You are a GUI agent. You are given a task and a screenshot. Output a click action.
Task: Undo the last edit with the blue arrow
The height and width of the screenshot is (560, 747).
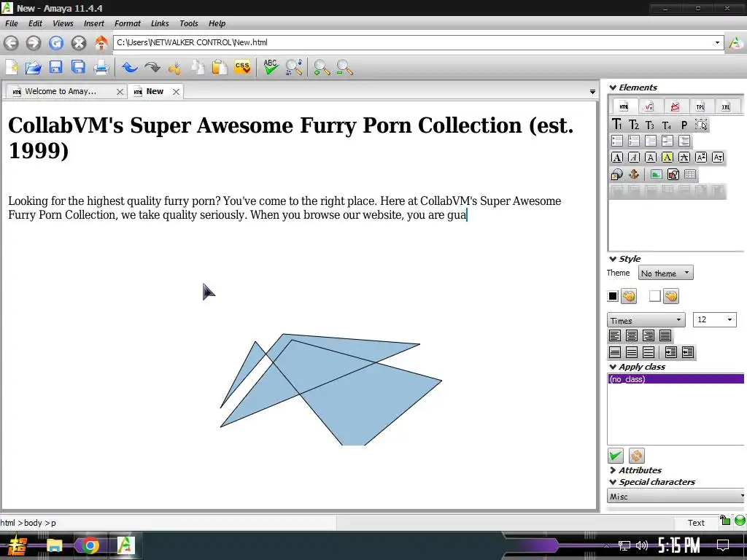[x=129, y=68]
